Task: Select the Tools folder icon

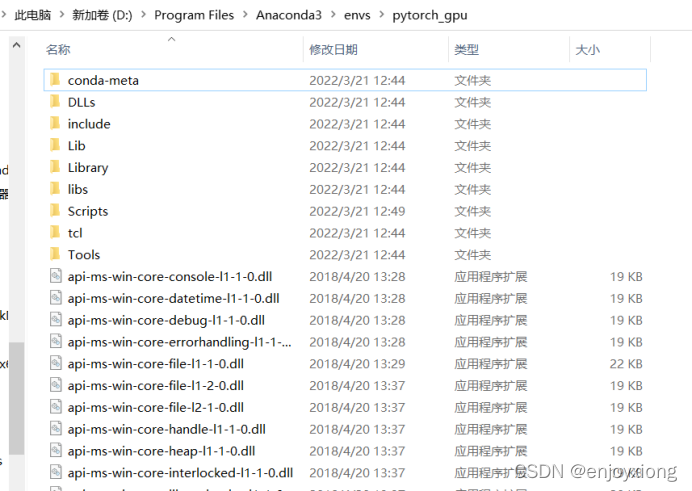Action: (55, 255)
